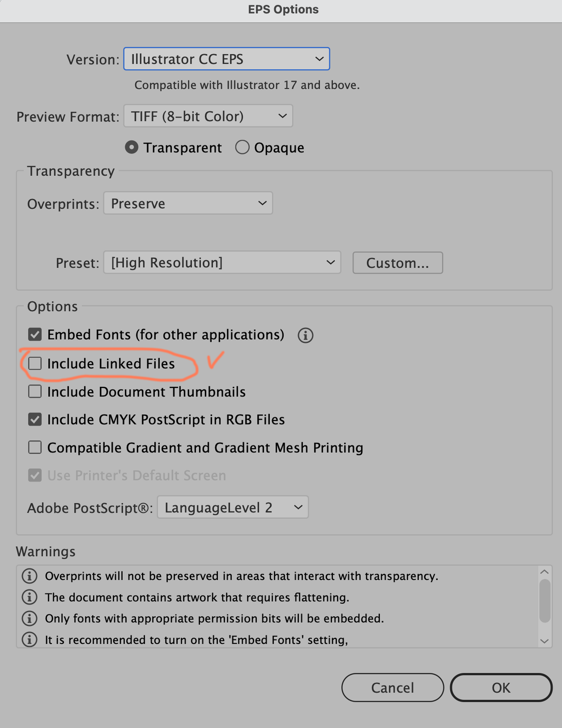Screen dimensions: 562x728
Task: Open the transparency Preset dropdown
Action: (222, 263)
